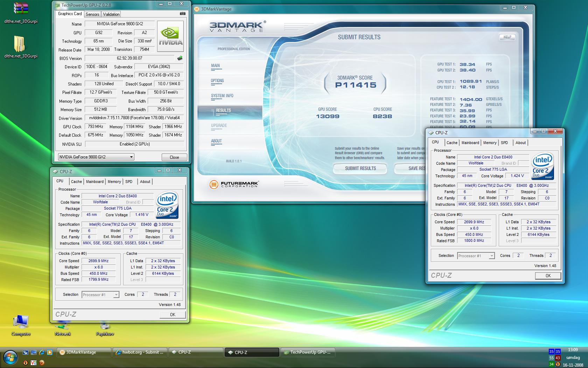Open the SPD tab in left CPU-Z

[x=129, y=182]
